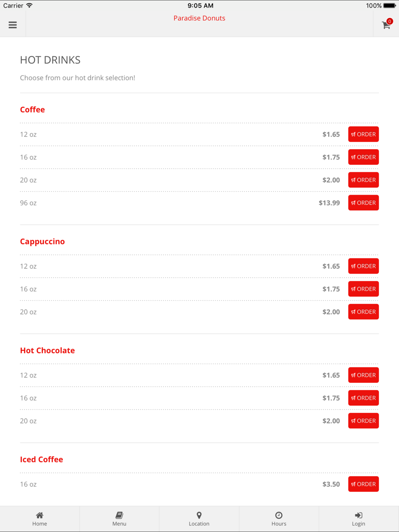
Task: Order the 16 oz Iced Coffee
Action: (363, 484)
